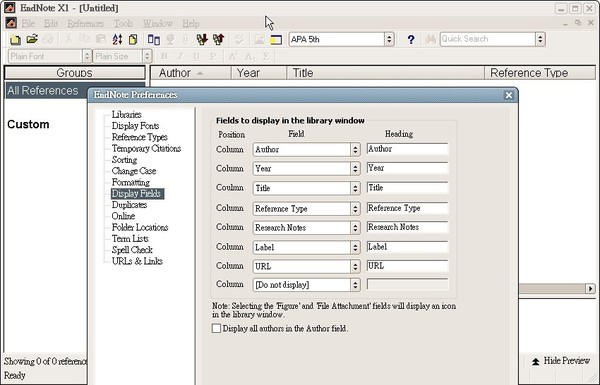Image resolution: width=600 pixels, height=385 pixels.
Task: Open the Reference Type field dropdown
Action: (355, 209)
